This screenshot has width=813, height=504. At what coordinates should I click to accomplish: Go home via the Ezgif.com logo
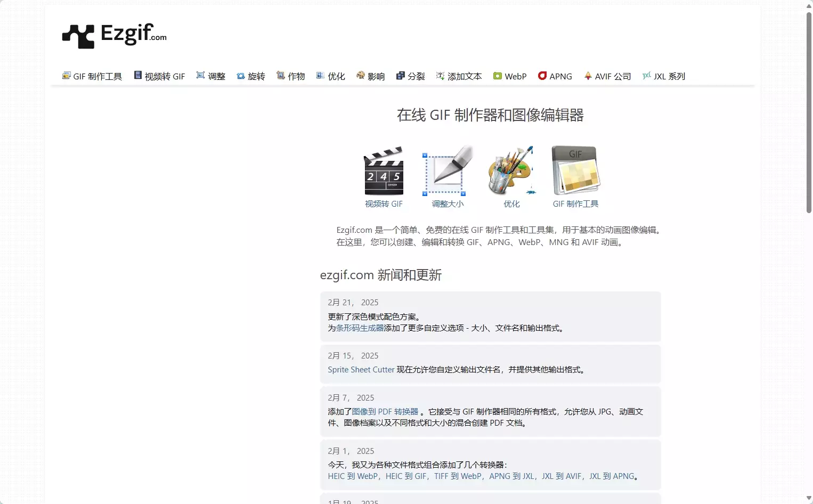point(114,36)
